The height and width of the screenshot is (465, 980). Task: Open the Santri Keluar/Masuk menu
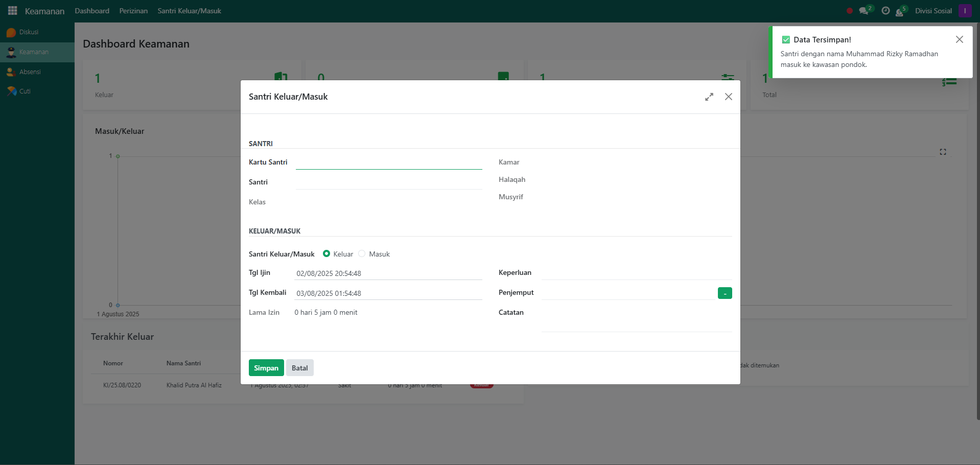coord(189,11)
